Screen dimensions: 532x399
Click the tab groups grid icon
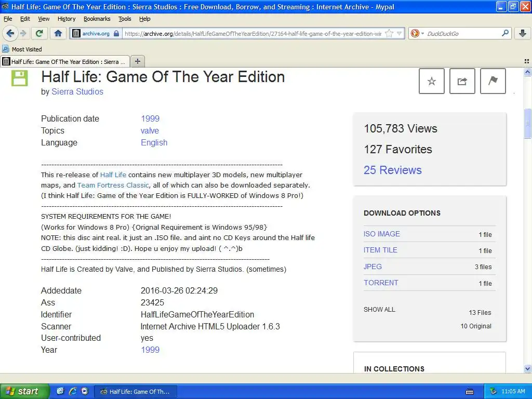click(x=527, y=61)
